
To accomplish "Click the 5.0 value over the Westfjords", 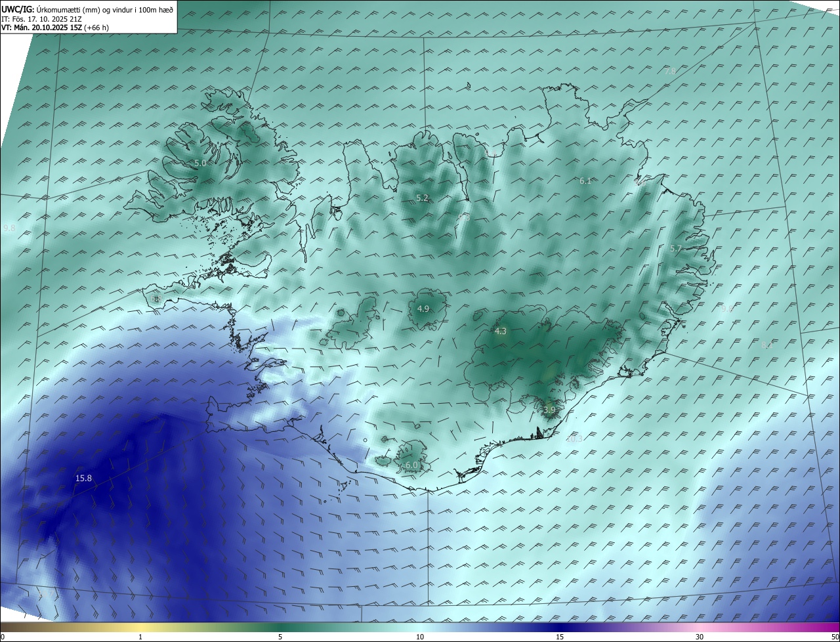I will click(200, 163).
